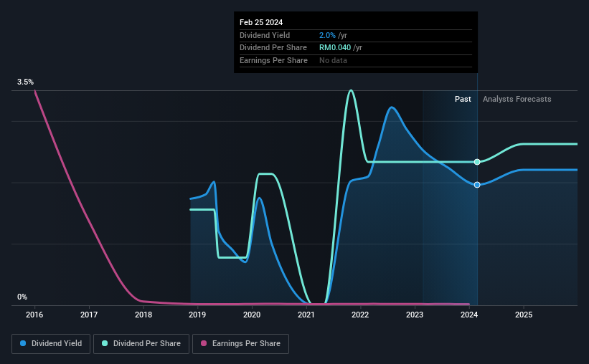Click the 2025 x-axis label
The width and height of the screenshot is (589, 364).
click(x=524, y=315)
